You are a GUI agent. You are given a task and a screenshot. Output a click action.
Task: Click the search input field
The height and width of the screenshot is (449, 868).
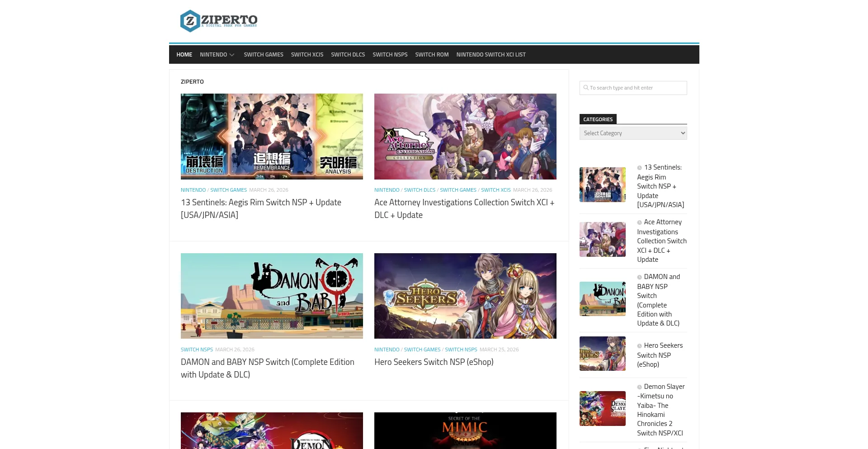coord(633,88)
